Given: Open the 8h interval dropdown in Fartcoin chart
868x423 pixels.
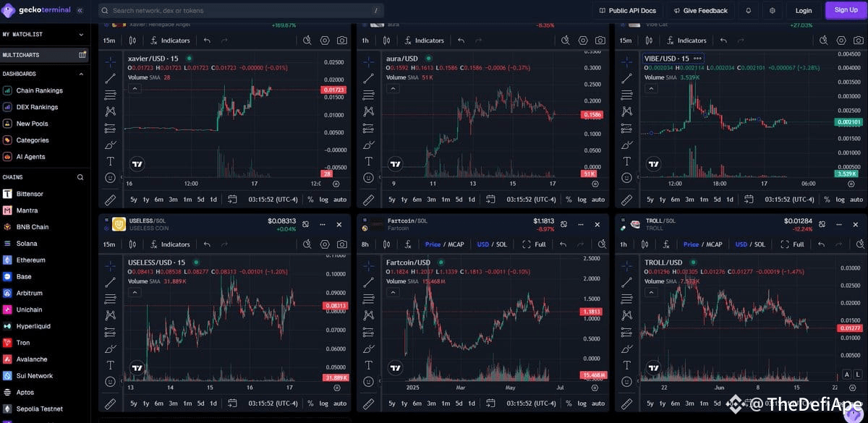Looking at the screenshot, I should click(x=365, y=244).
